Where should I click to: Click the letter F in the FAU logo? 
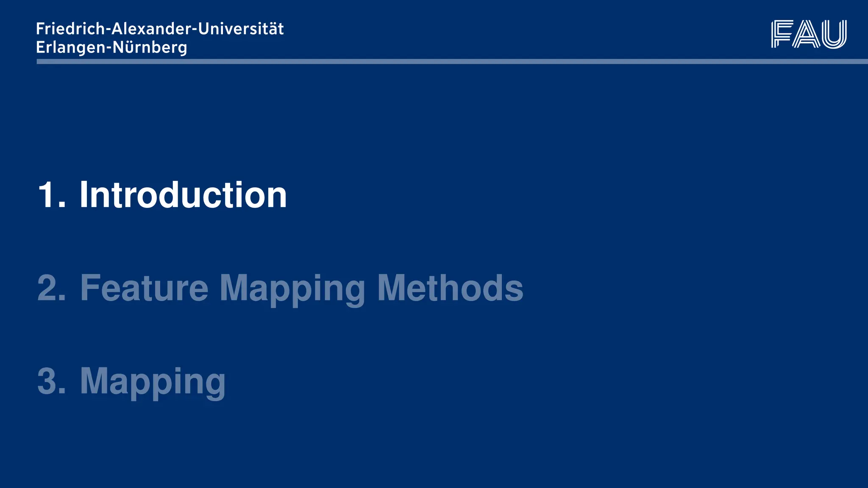(x=781, y=34)
